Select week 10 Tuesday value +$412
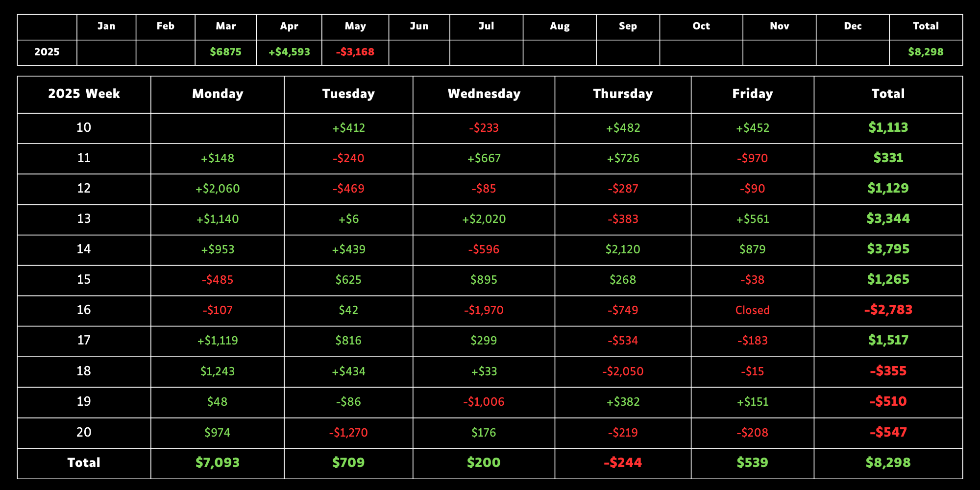Viewport: 980px width, 490px height. click(348, 128)
